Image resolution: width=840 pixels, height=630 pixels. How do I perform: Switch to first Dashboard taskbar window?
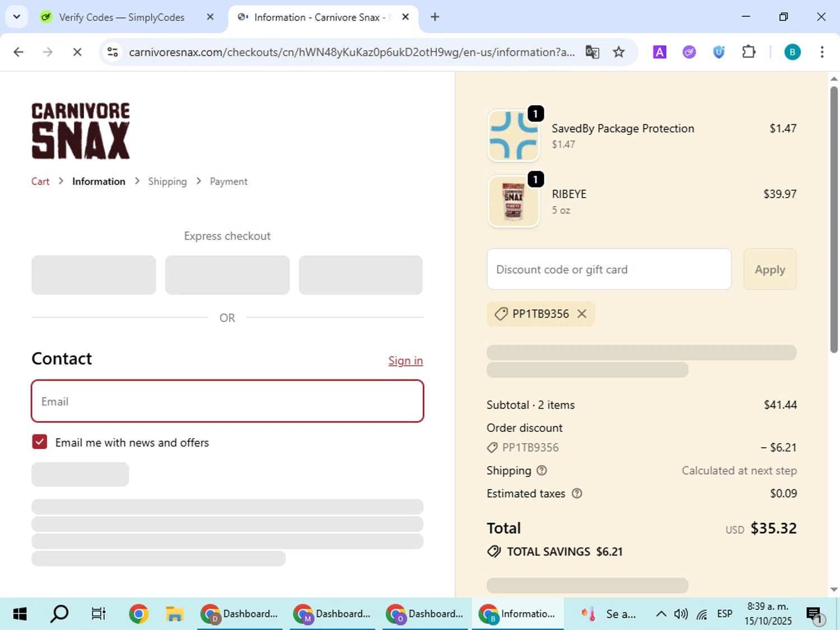(240, 614)
